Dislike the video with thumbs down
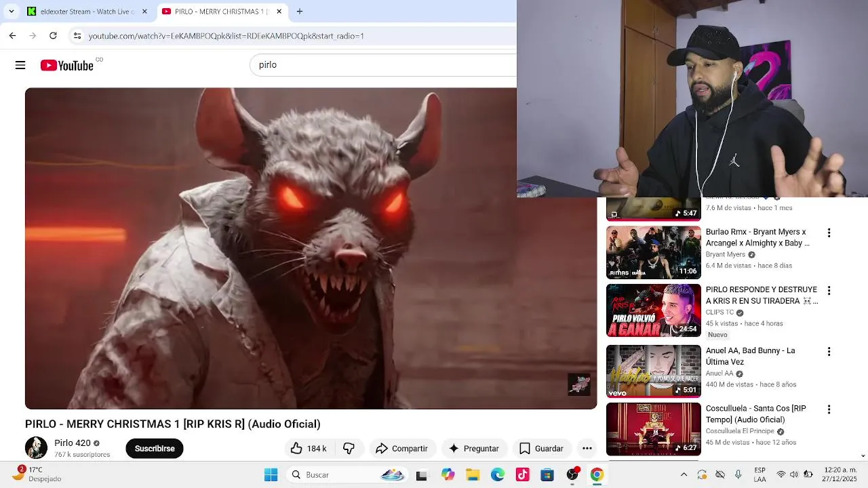Image resolution: width=868 pixels, height=488 pixels. point(349,448)
